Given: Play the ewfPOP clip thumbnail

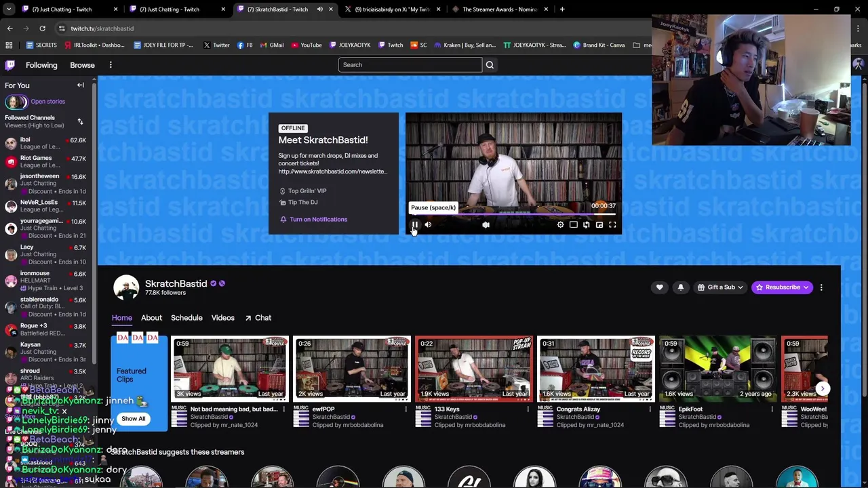Looking at the screenshot, I should point(351,369).
